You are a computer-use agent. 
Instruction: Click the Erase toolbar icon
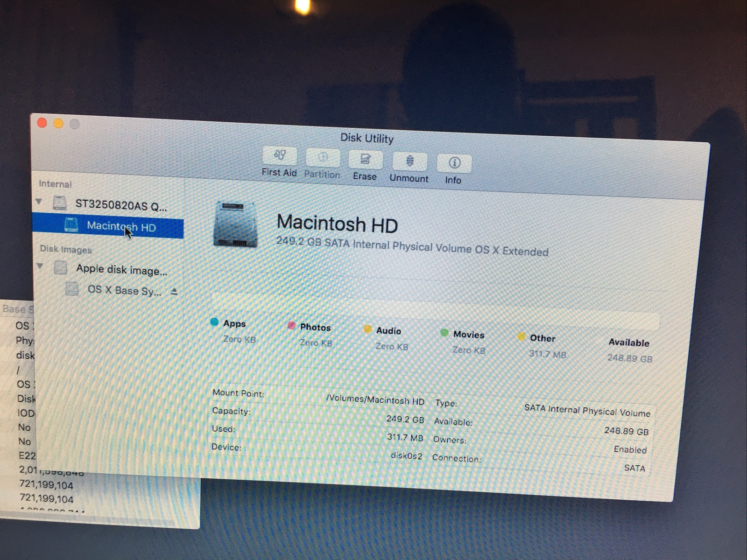click(365, 160)
